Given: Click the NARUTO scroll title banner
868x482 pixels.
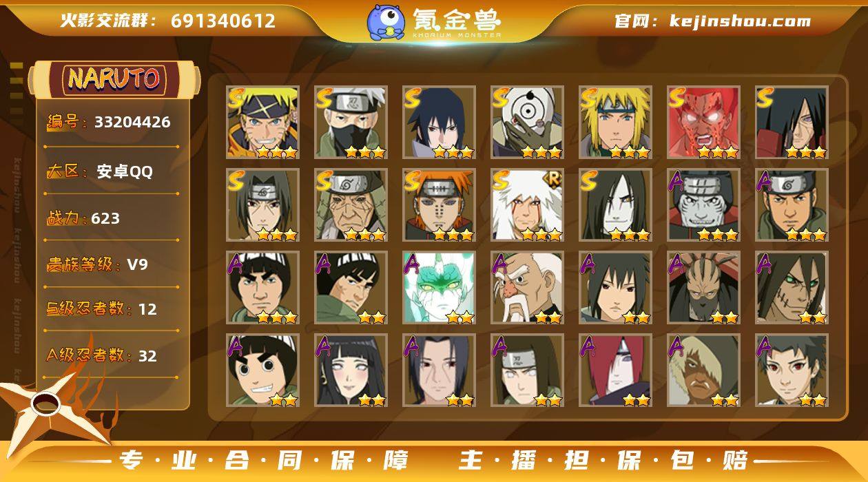Looking at the screenshot, I should pyautogui.click(x=114, y=79).
